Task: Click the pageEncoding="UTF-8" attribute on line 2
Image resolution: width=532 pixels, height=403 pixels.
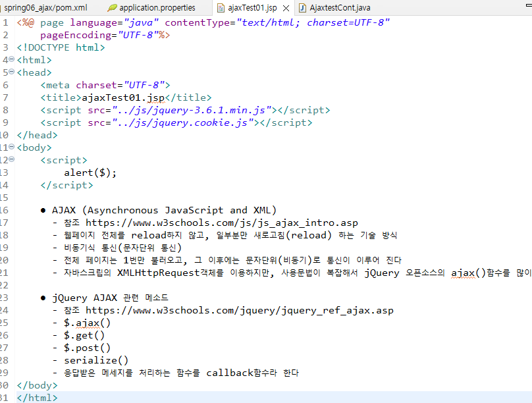Action: pos(99,35)
